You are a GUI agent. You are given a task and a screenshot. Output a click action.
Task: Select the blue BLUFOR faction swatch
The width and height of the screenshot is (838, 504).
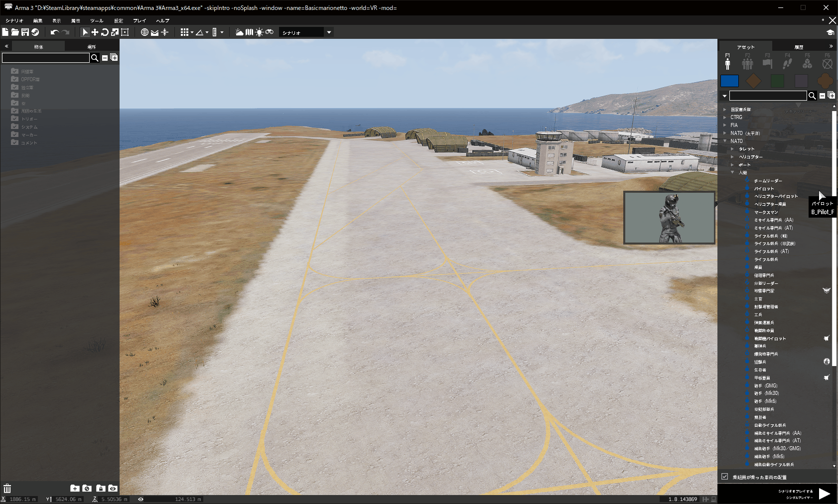[x=730, y=81]
